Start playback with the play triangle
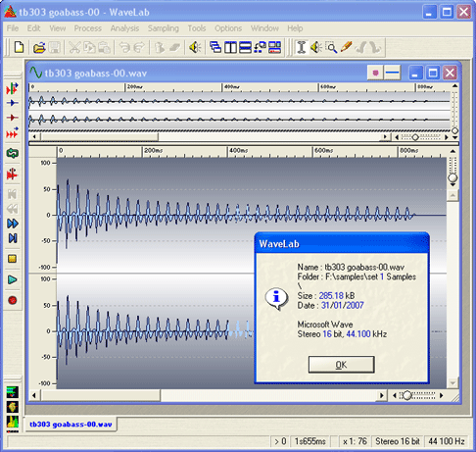This screenshot has height=452, width=476. coord(13,279)
